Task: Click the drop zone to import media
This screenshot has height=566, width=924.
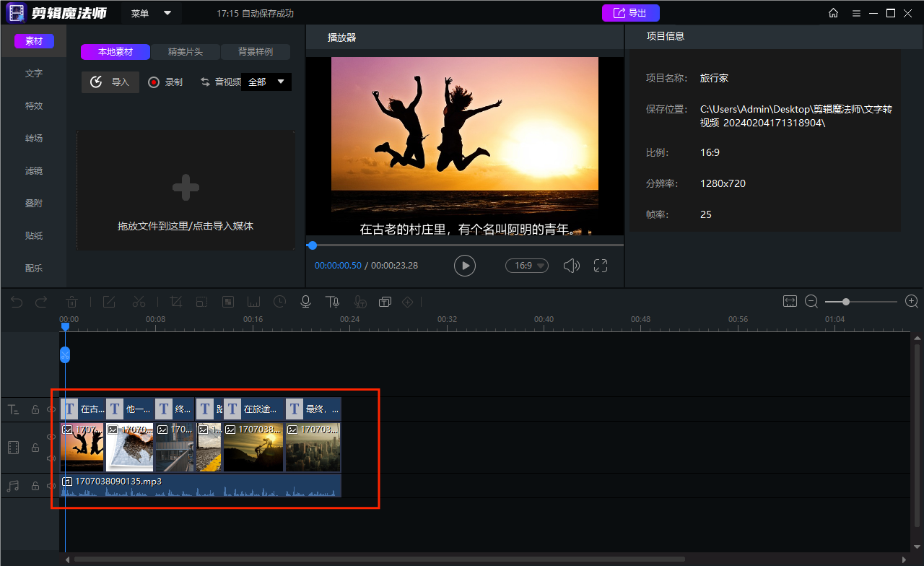Action: [186, 190]
